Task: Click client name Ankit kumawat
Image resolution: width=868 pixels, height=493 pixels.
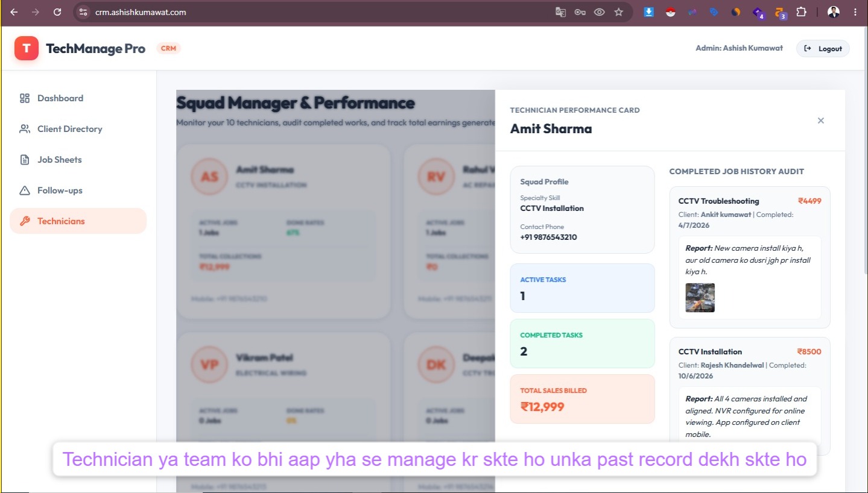Action: [726, 214]
